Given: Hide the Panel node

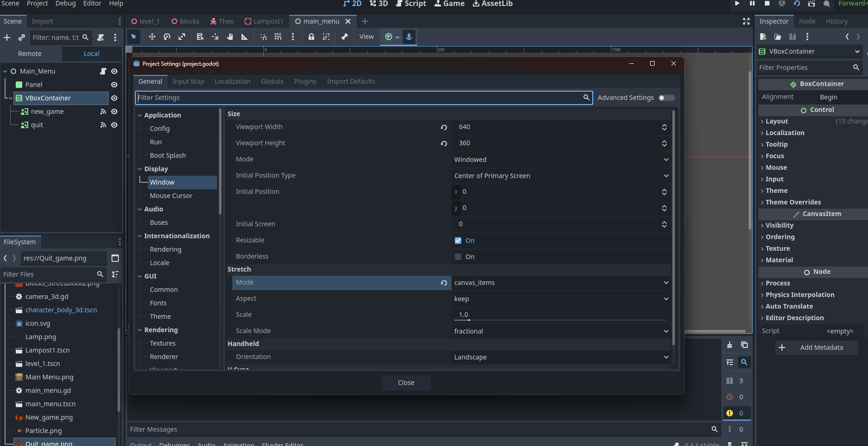Looking at the screenshot, I should 114,85.
